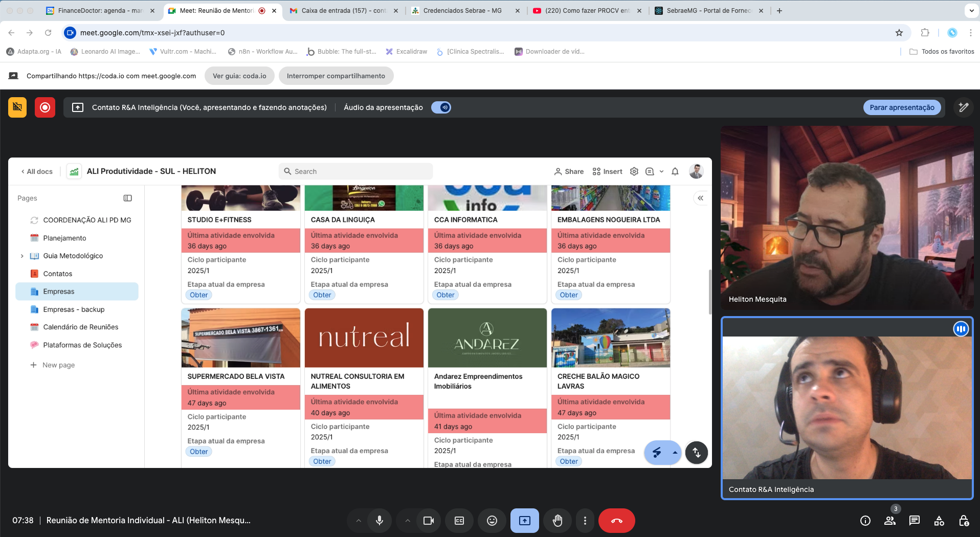This screenshot has width=980, height=537.
Task: Open the meeting chat panel
Action: pyautogui.click(x=914, y=521)
